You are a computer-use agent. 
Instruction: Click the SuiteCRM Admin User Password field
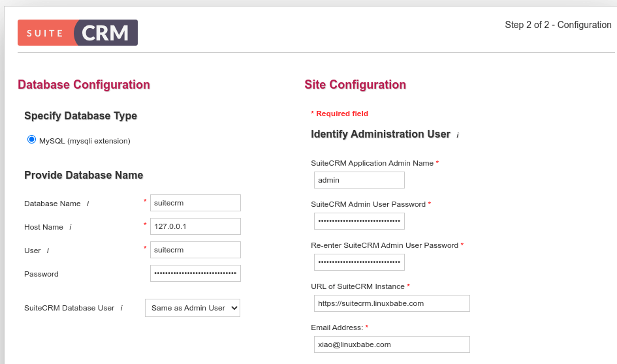pyautogui.click(x=359, y=221)
